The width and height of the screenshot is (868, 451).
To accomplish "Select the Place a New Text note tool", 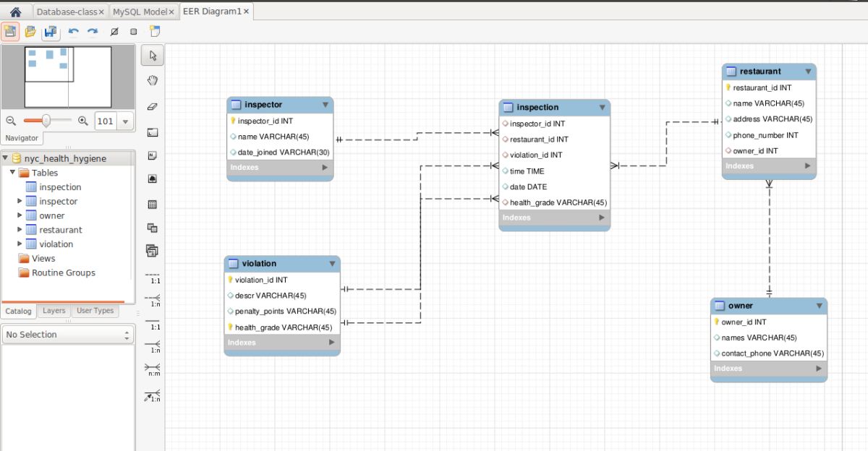I will (x=152, y=155).
